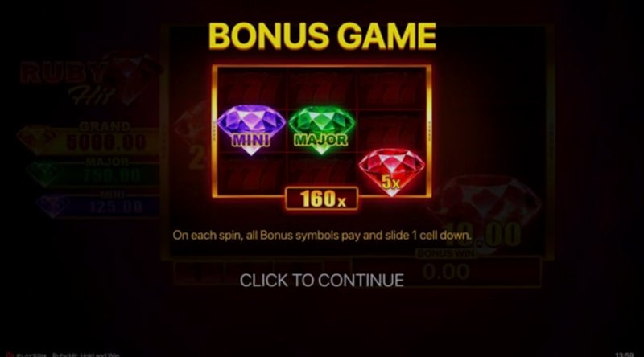
Task: Click the bonus rule description text
Action: pos(322,235)
